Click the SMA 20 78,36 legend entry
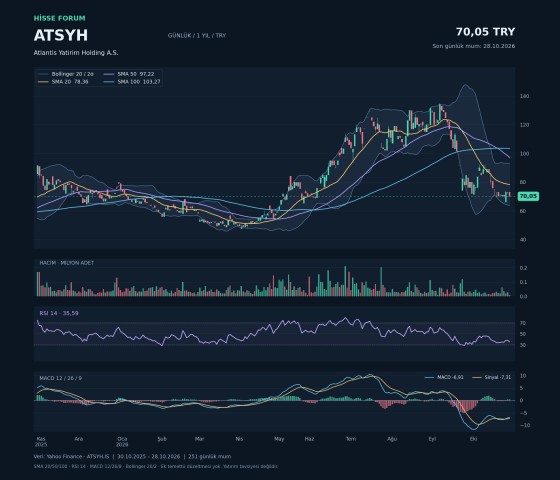This screenshot has height=480, width=560. (x=63, y=82)
